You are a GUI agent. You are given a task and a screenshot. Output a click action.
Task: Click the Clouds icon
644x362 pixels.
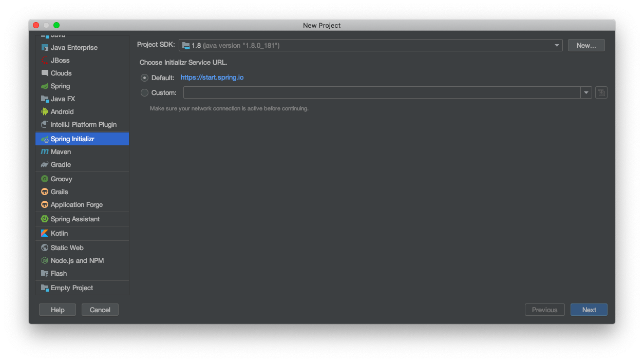point(45,73)
